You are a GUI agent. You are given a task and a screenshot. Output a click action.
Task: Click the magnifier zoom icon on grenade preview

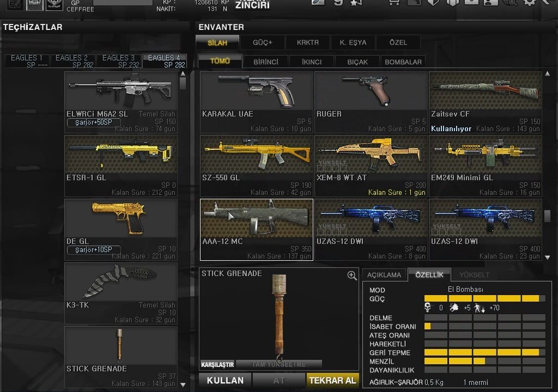point(352,275)
